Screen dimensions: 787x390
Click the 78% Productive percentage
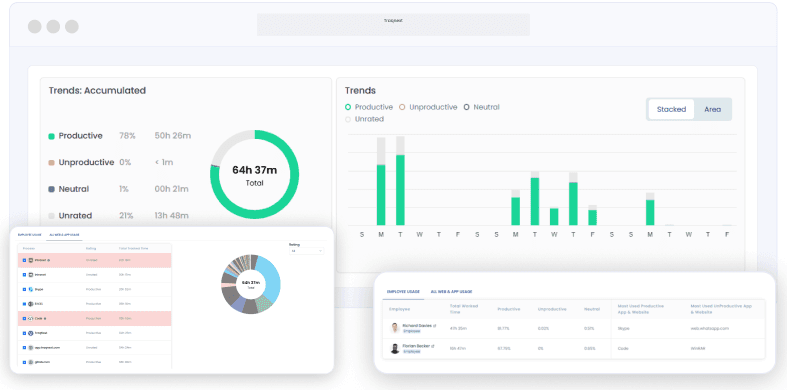pos(127,136)
